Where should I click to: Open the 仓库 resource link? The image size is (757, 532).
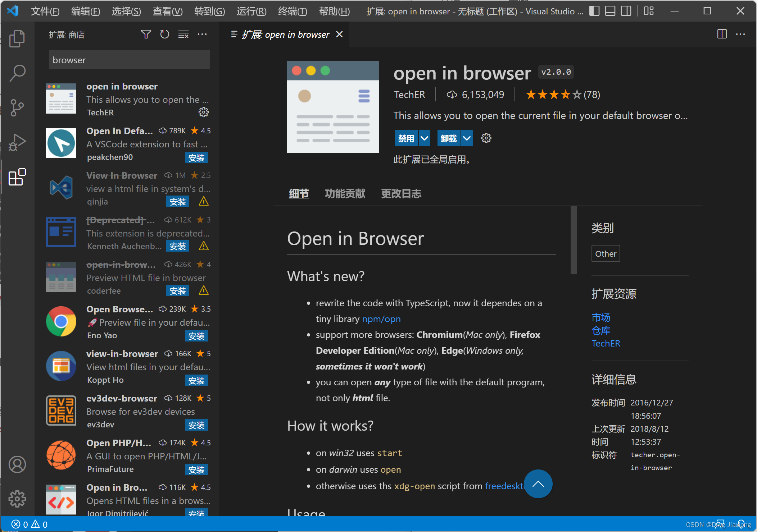click(x=601, y=330)
